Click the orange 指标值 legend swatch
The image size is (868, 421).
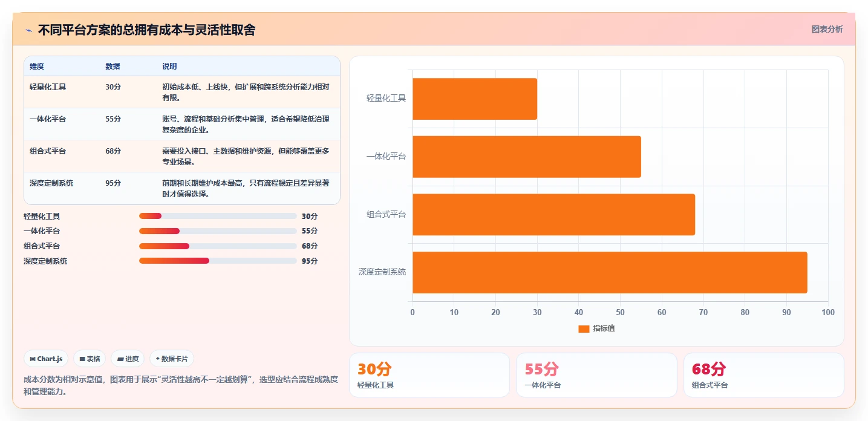click(584, 328)
